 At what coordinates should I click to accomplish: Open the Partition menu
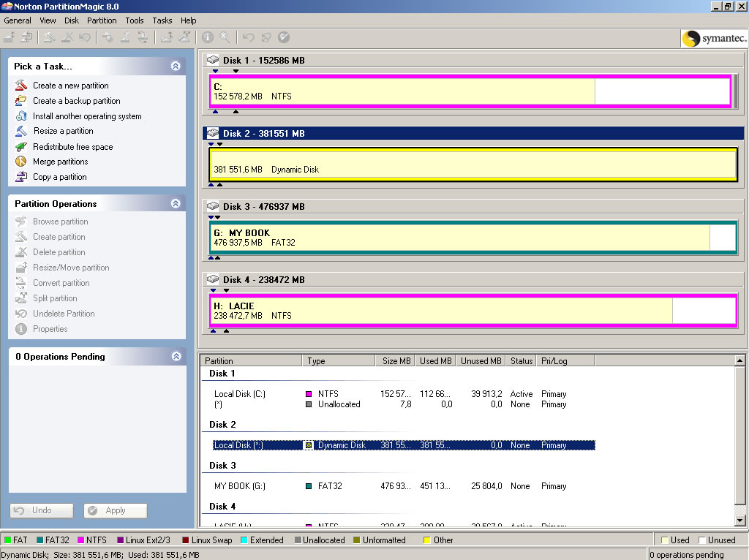[102, 20]
